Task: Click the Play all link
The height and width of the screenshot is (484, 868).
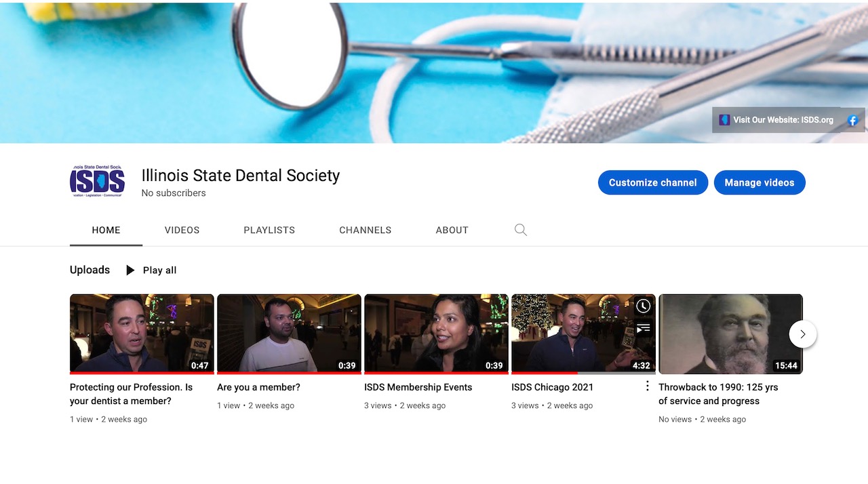Action: [x=159, y=270]
